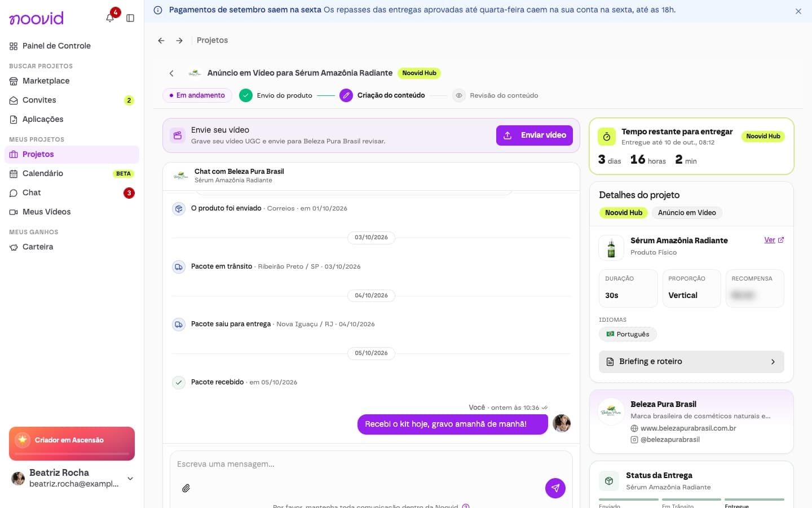Collapse the sidebar panel icon
Viewport: 812px width, 508px height.
tap(130, 18)
